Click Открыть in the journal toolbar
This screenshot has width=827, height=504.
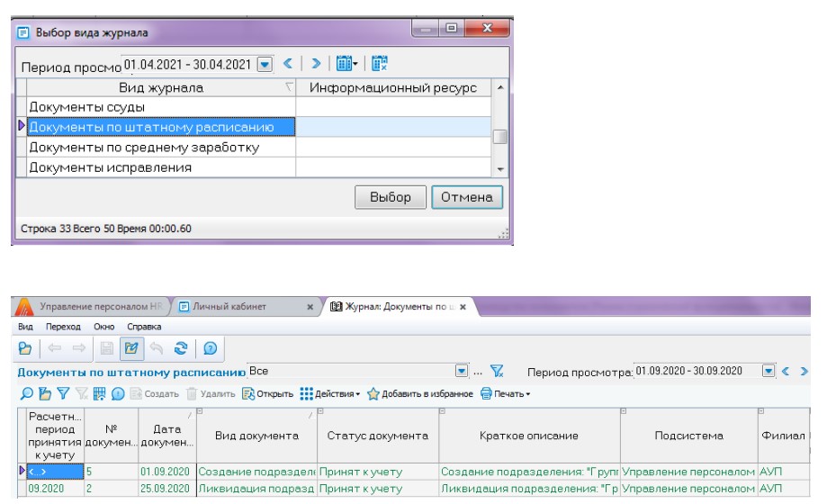point(267,393)
